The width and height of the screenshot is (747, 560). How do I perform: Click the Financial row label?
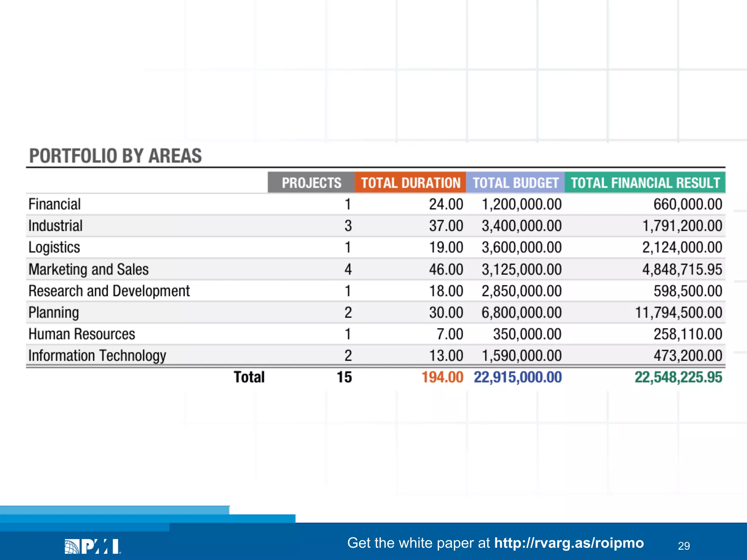pyautogui.click(x=55, y=204)
